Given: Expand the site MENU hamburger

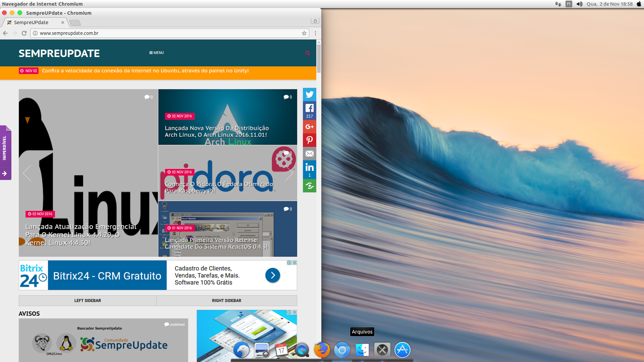Looking at the screenshot, I should coord(157,53).
